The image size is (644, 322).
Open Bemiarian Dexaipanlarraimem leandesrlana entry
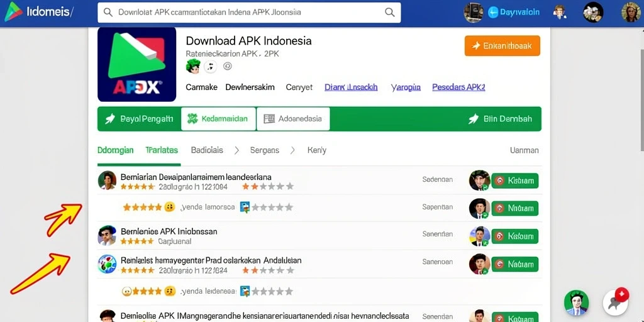(x=196, y=177)
